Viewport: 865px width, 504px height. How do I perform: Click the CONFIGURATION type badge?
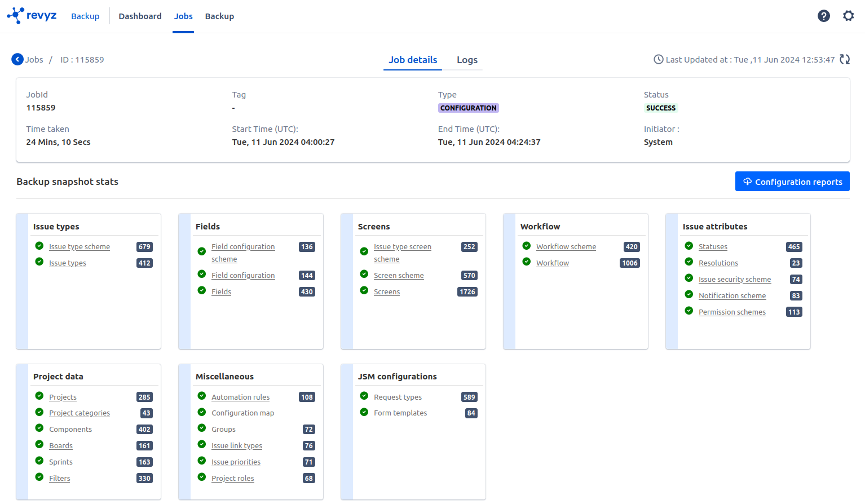click(468, 108)
